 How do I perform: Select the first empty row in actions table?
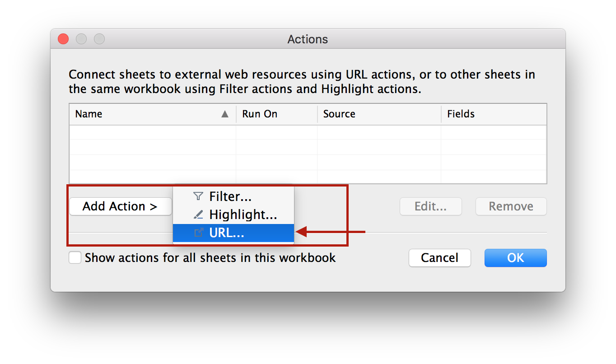coord(307,132)
